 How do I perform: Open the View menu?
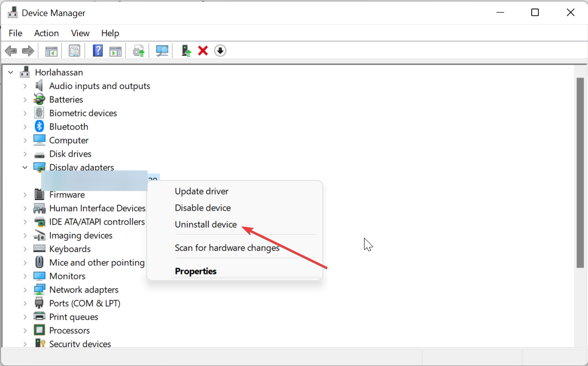pos(80,33)
